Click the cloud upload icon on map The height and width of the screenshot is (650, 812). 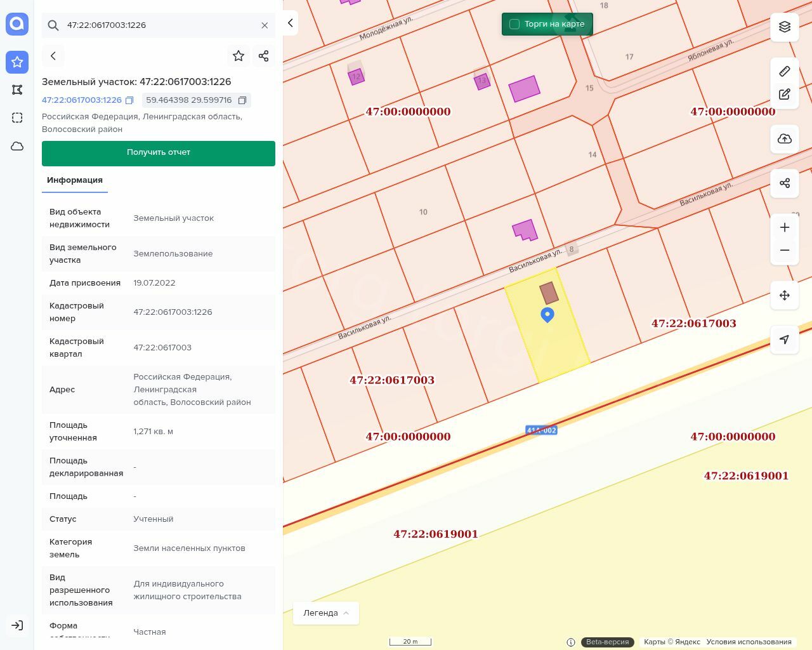tap(785, 139)
